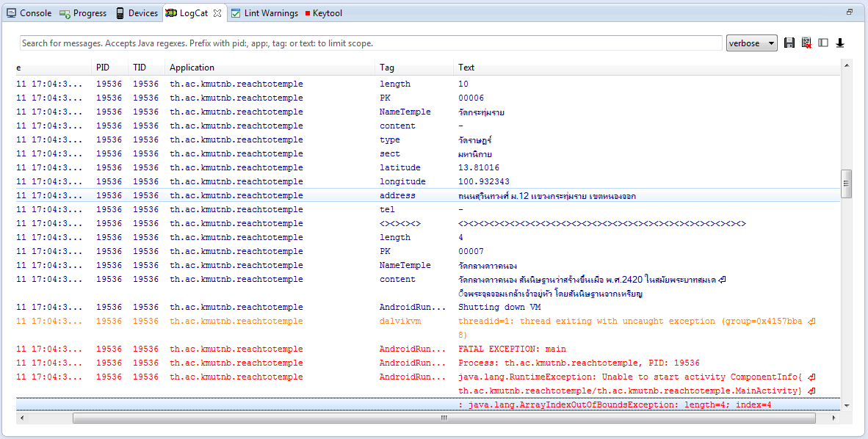Screen dimensions: 868x439
Task: Toggle scroll lock down-arrow icon
Action: click(840, 43)
